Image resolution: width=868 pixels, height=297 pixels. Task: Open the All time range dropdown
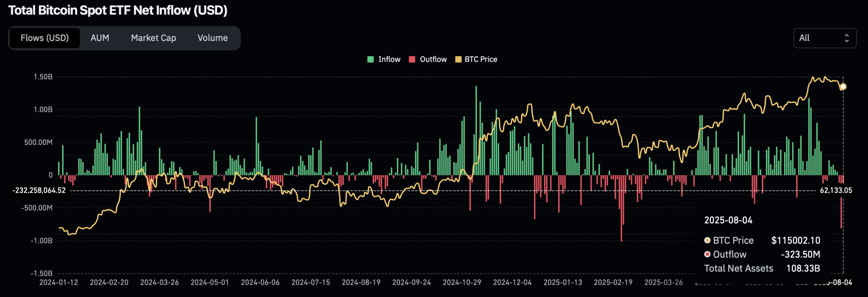(x=824, y=38)
